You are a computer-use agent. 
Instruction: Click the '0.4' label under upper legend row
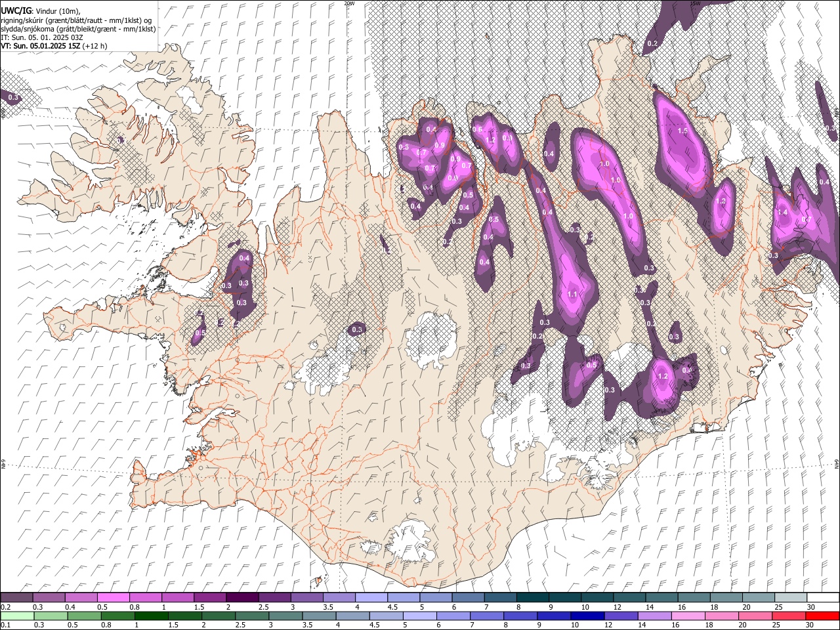click(70, 607)
